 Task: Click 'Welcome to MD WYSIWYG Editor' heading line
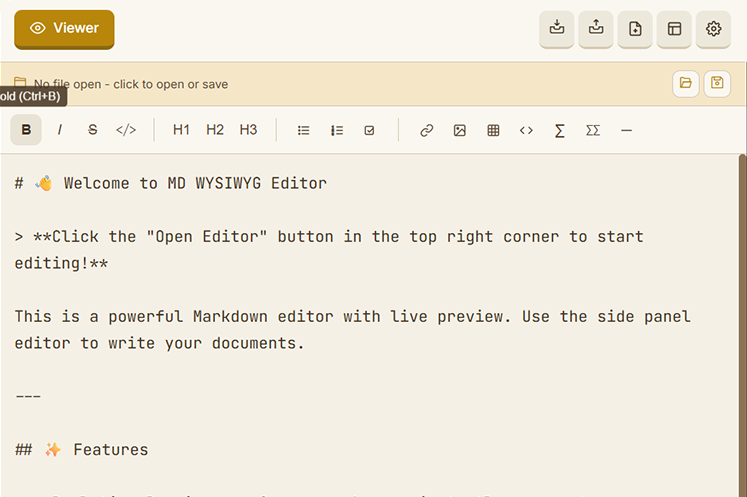tap(171, 183)
